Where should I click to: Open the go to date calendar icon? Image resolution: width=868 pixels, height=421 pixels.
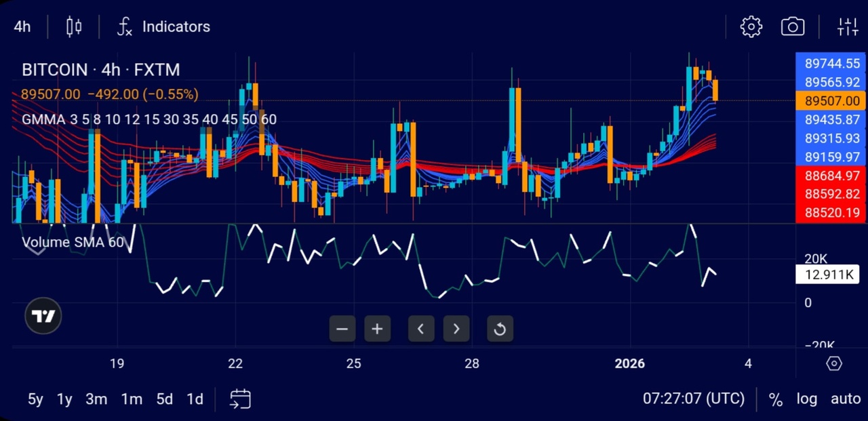point(240,399)
